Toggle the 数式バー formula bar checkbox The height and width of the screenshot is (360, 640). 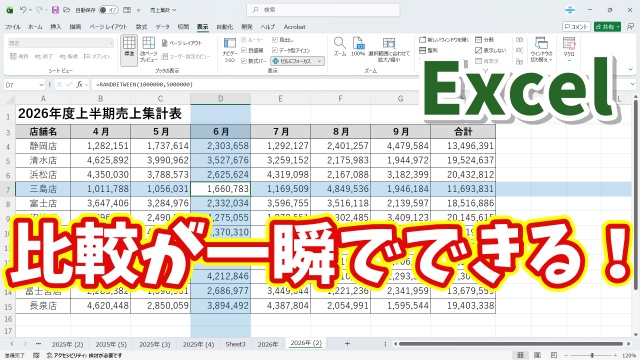coord(244,61)
